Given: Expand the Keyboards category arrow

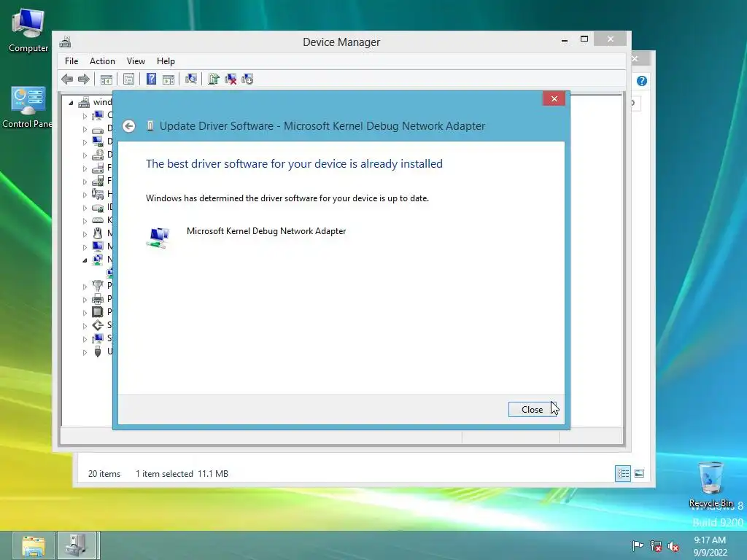Looking at the screenshot, I should (x=85, y=221).
